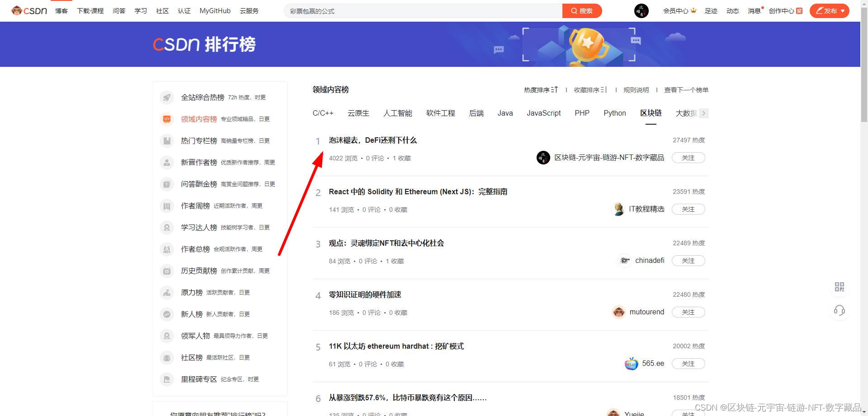Click the 565.ee author avatar
Screen dimensions: 868x416
631,364
